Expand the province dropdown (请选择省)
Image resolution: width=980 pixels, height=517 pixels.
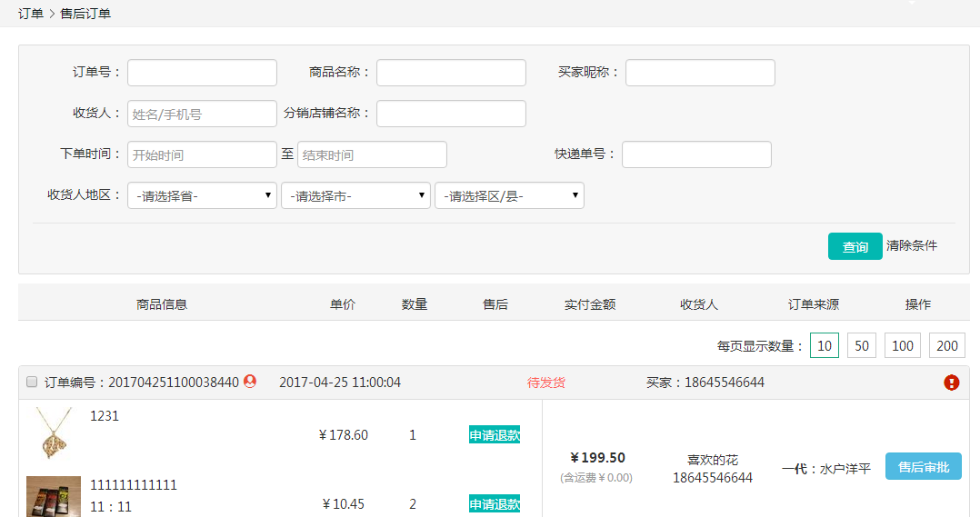202,195
